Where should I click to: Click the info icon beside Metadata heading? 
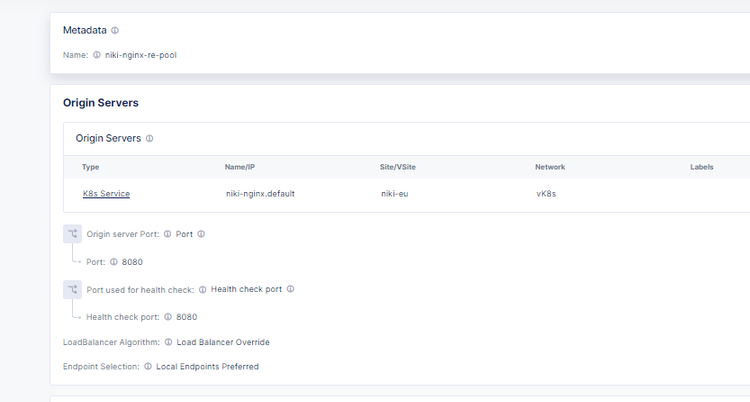pyautogui.click(x=115, y=31)
